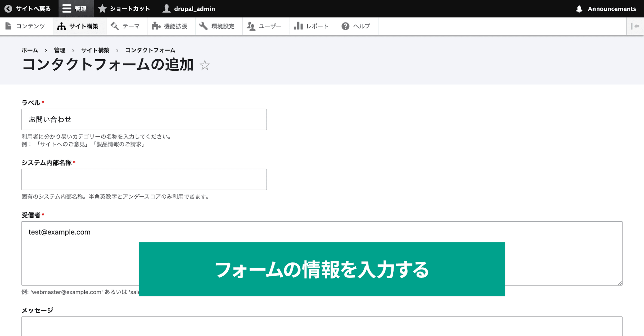The width and height of the screenshot is (644, 336).
Task: Toggle toolbar orientation icon at right edge
Action: pyautogui.click(x=635, y=26)
